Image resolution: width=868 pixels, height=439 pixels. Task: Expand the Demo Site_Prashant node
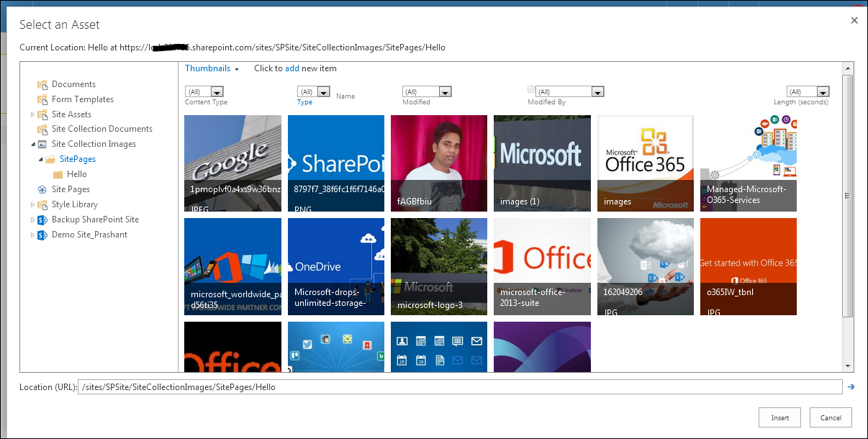click(32, 235)
